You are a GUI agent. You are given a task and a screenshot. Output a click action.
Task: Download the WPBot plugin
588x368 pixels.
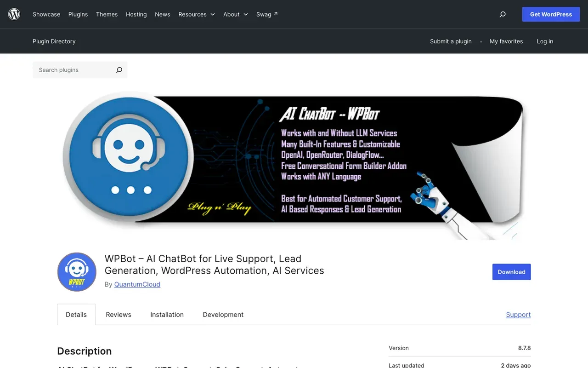[x=512, y=272]
